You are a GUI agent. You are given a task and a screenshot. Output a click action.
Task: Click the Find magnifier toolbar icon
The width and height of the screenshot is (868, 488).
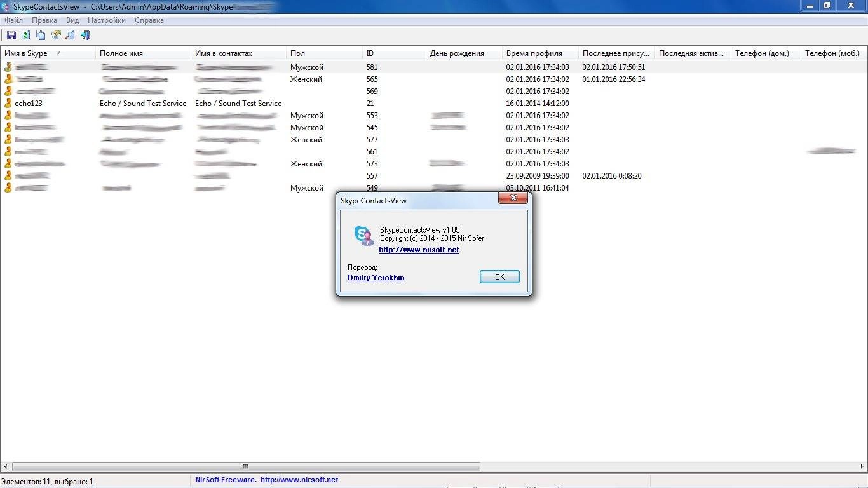pos(71,36)
